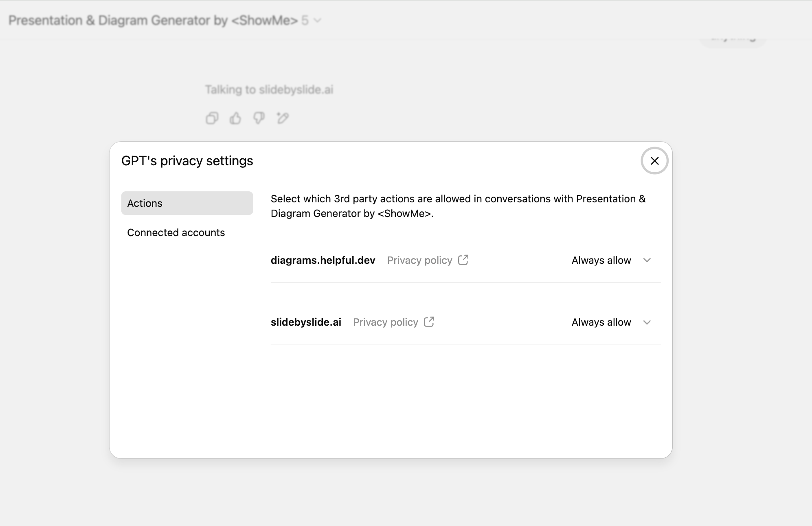Open Privacy policy link for diagrams.helpful.dev

click(x=419, y=261)
